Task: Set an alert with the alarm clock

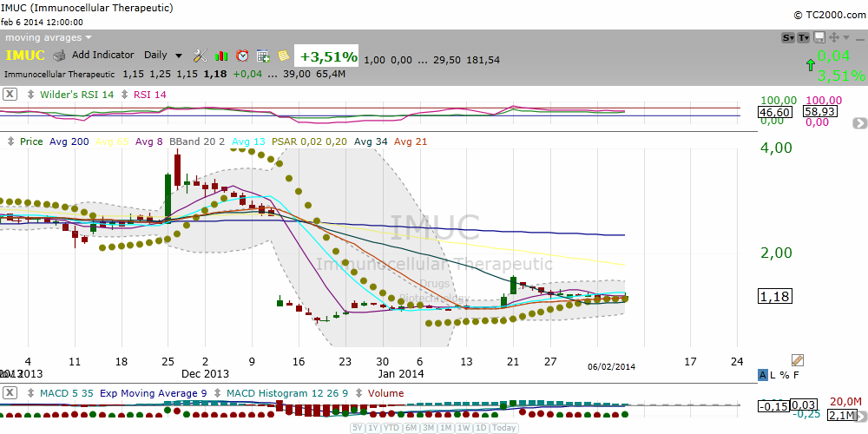Action: pyautogui.click(x=242, y=56)
